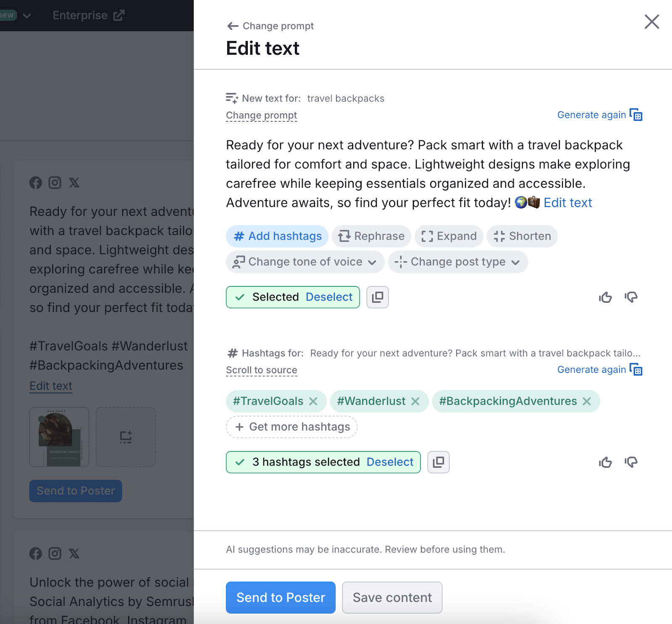Click the Adventure Awaits image thumbnail
This screenshot has height=624, width=672.
[59, 437]
